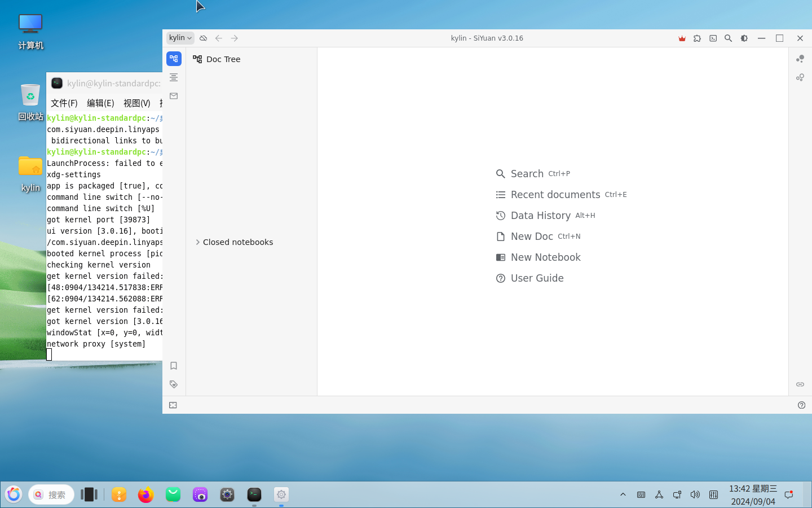Select the Doc Tree sidebar icon
812x508 pixels.
174,59
